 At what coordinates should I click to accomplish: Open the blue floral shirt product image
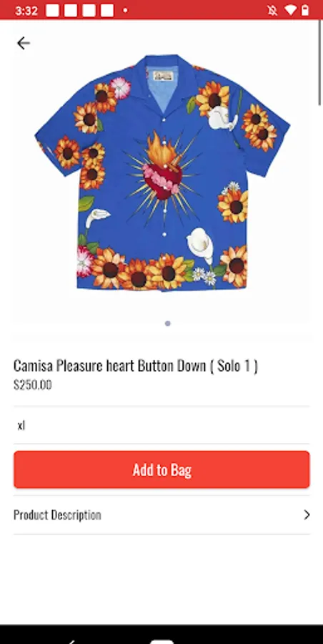click(x=162, y=172)
